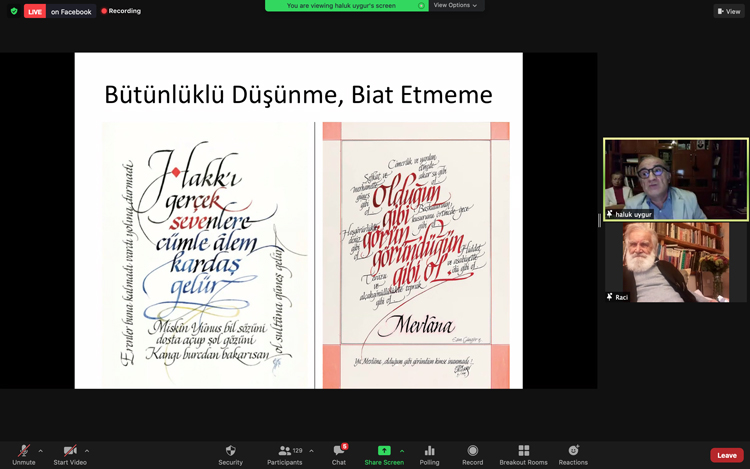750x469 pixels.
Task: Click the Record button icon
Action: [x=473, y=450]
